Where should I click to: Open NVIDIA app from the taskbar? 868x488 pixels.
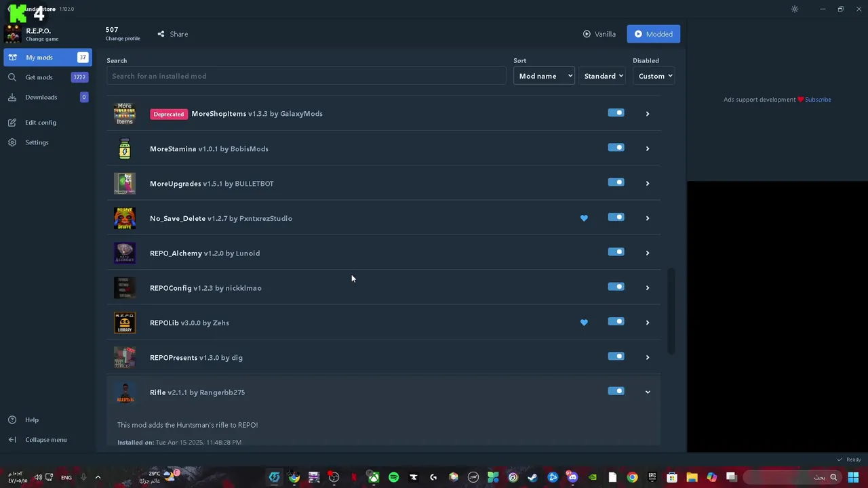593,477
